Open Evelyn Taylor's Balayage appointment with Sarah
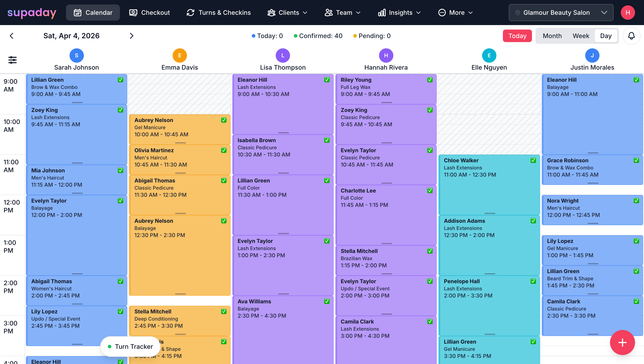This screenshot has width=644, height=364. (x=76, y=235)
